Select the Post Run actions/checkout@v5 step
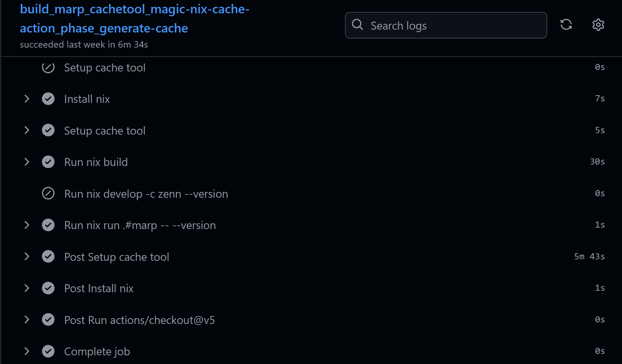622x364 pixels. [x=139, y=320]
